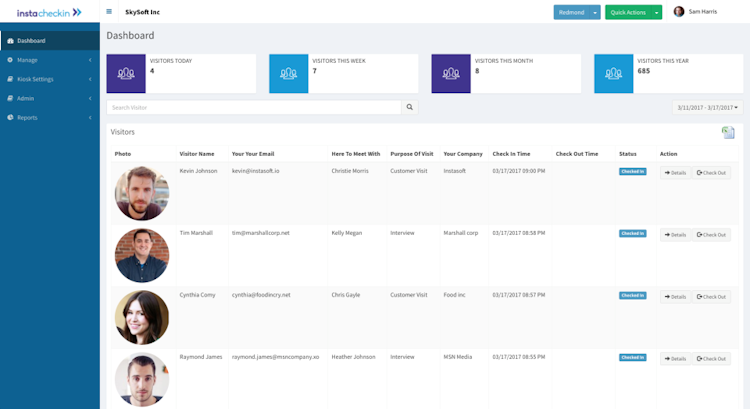This screenshot has height=409, width=750.
Task: Click the Visitors Today icon tile
Action: point(126,73)
